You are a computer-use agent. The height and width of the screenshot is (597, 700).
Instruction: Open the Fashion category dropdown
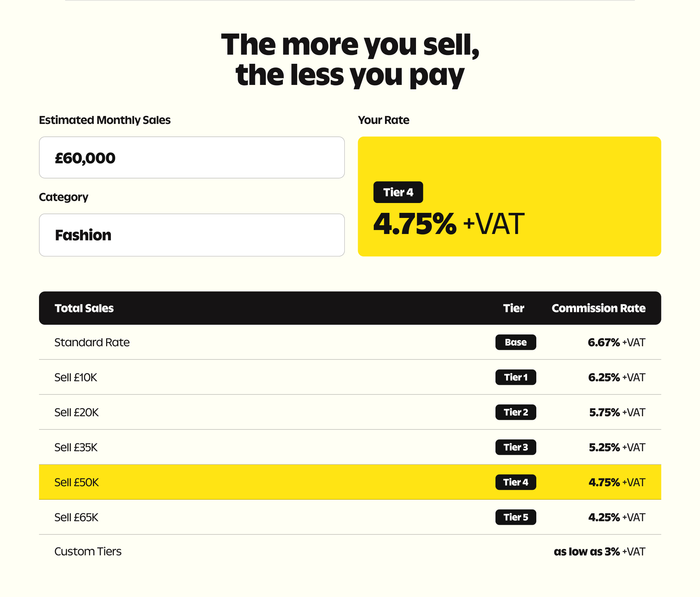[192, 235]
